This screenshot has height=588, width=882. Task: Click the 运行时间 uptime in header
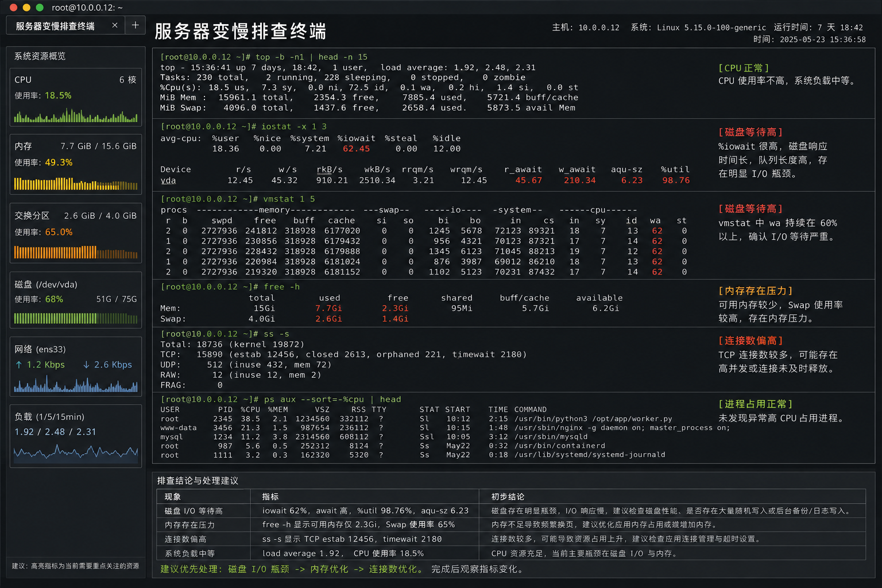coord(818,28)
